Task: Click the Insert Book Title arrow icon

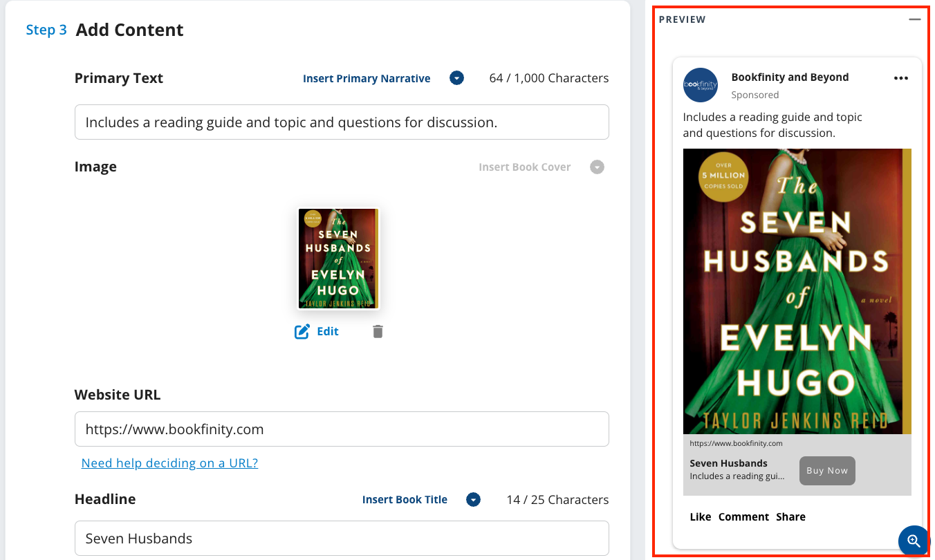Action: pyautogui.click(x=473, y=499)
